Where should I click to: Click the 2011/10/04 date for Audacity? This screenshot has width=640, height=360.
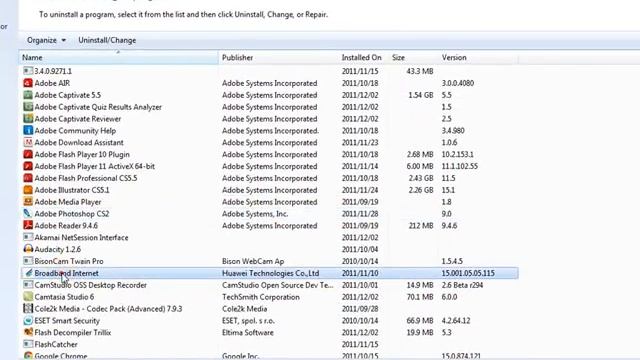pyautogui.click(x=360, y=249)
